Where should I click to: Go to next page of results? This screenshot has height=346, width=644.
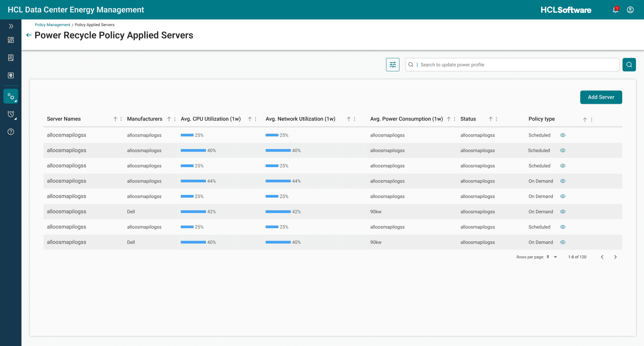615,257
